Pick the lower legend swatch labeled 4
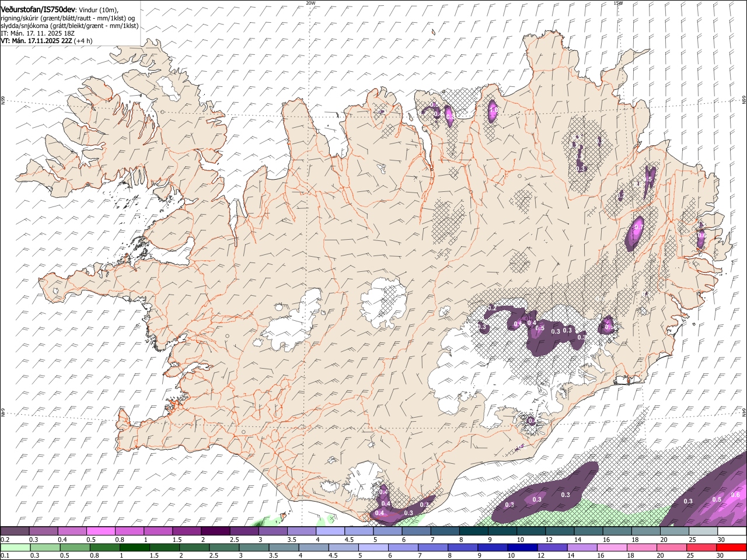The height and width of the screenshot is (560, 747). [314, 547]
